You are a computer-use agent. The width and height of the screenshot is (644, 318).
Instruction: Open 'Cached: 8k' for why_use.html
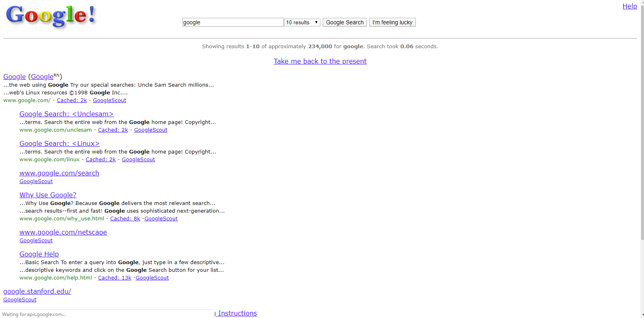(125, 219)
